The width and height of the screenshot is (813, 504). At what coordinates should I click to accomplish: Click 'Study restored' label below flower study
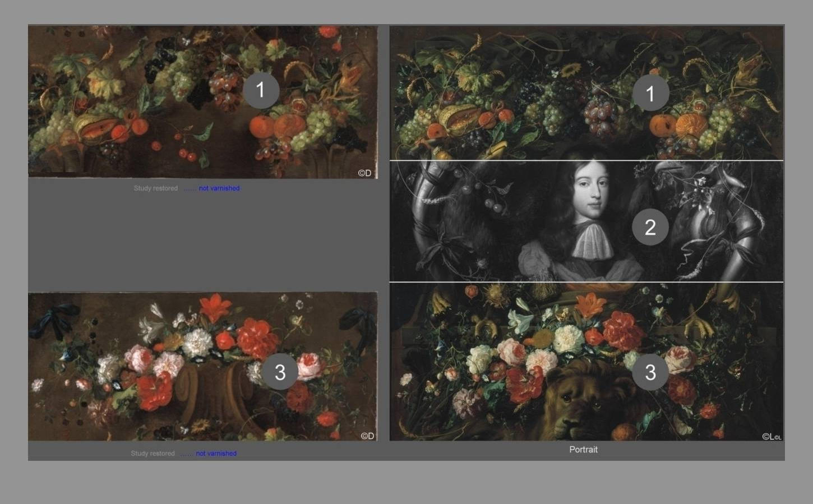tap(153, 454)
